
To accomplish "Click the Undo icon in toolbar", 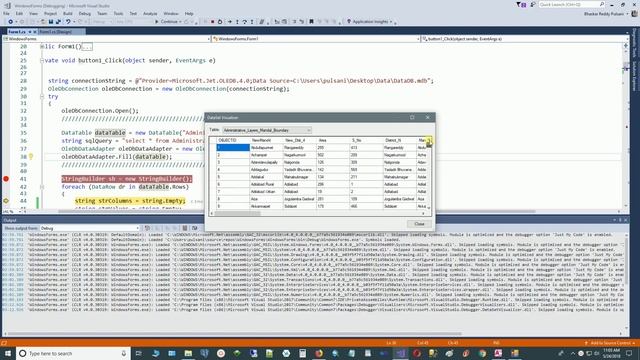I will 68,22.
